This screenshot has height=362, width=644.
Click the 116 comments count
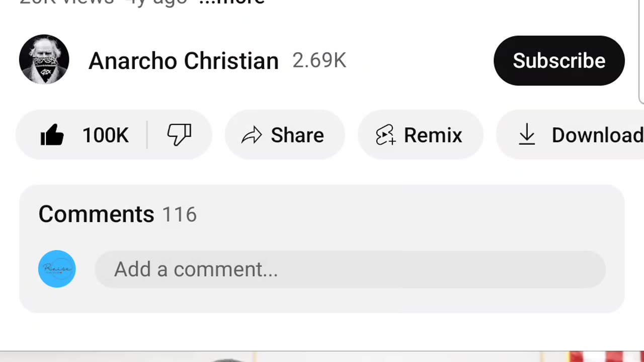pos(179,215)
